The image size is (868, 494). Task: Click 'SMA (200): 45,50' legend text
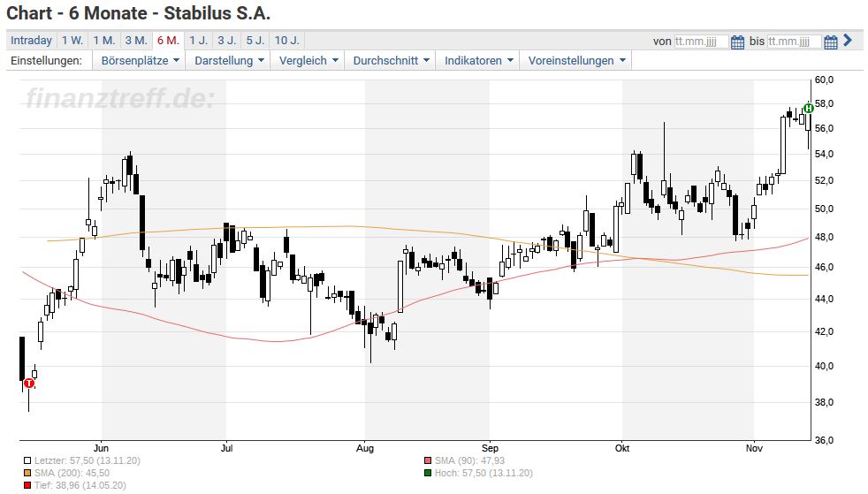click(x=72, y=474)
